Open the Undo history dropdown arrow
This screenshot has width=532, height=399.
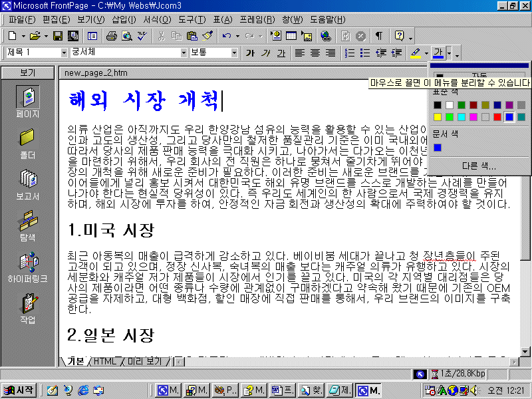click(x=237, y=36)
